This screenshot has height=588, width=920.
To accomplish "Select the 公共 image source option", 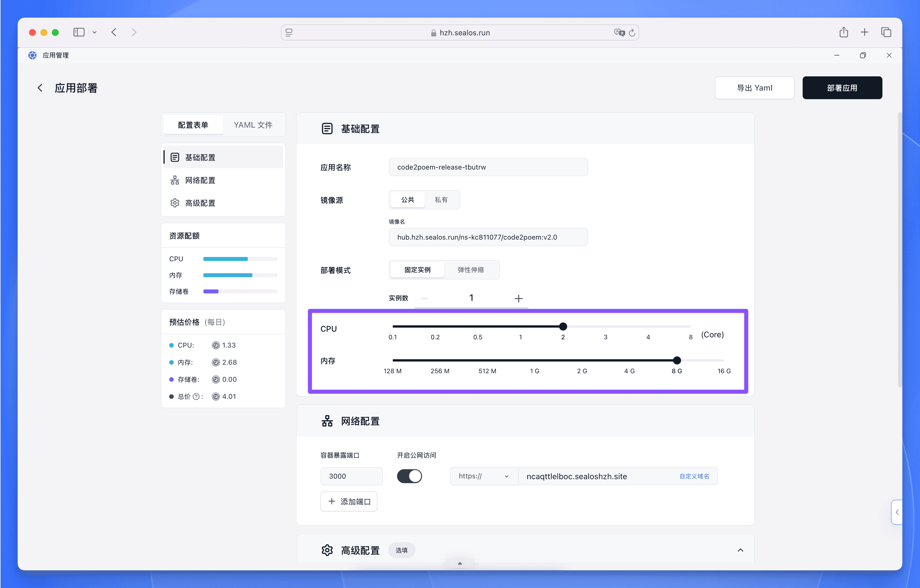I will click(x=408, y=199).
